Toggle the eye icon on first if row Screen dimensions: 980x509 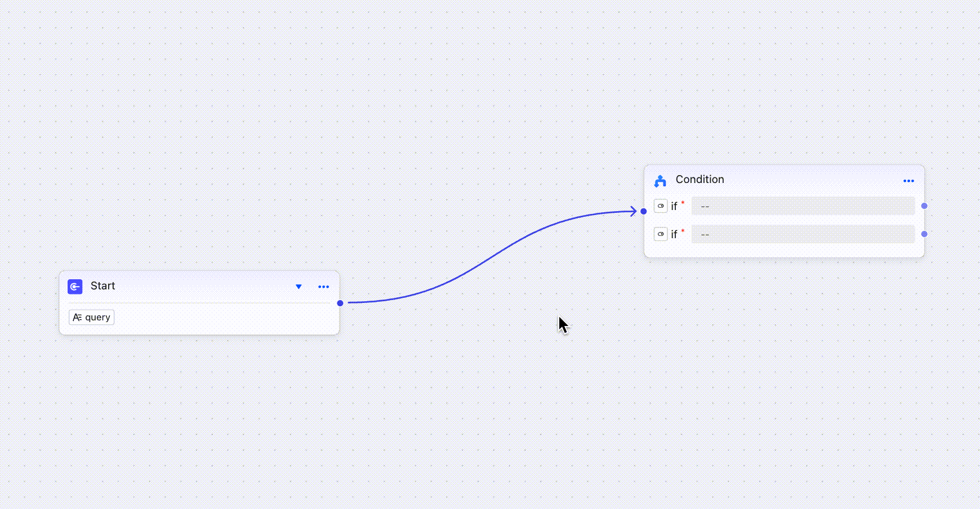tap(661, 206)
